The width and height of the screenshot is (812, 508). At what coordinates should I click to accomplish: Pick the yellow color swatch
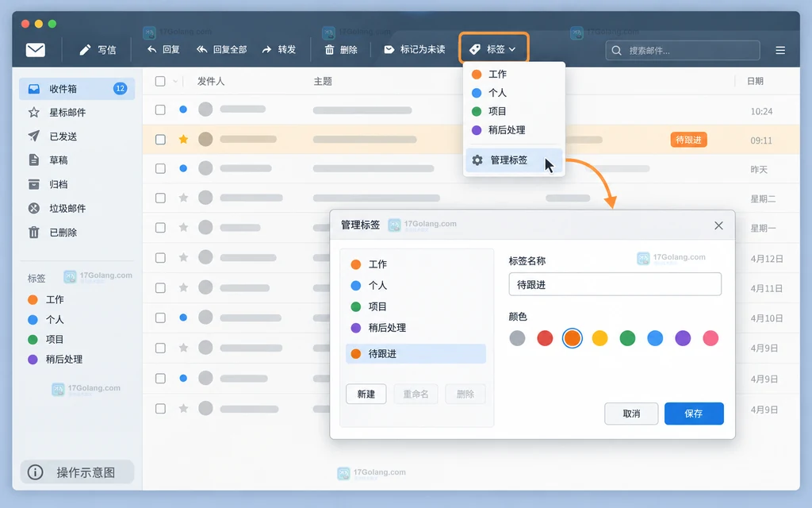click(599, 338)
